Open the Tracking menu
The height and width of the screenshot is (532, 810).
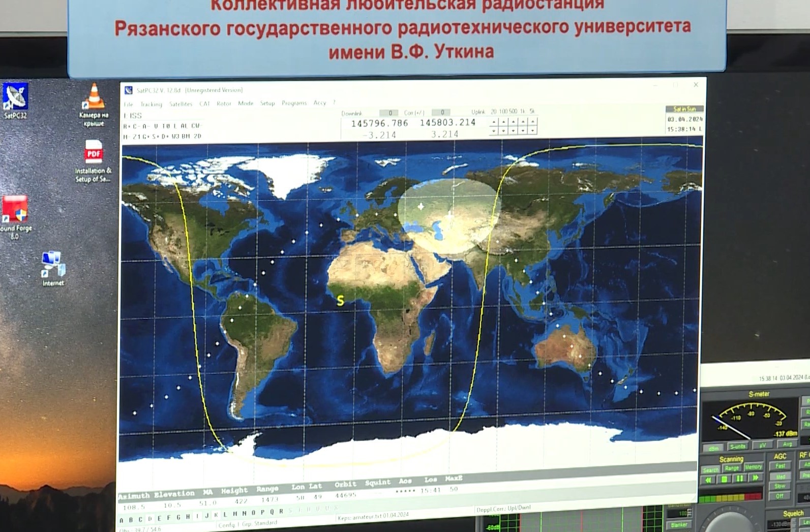[151, 104]
